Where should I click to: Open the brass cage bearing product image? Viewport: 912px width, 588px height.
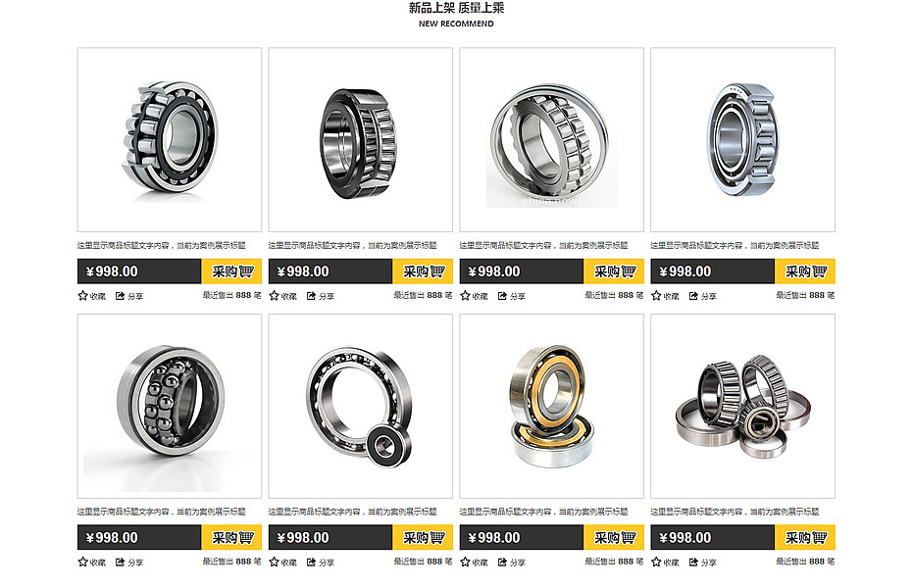[551, 406]
